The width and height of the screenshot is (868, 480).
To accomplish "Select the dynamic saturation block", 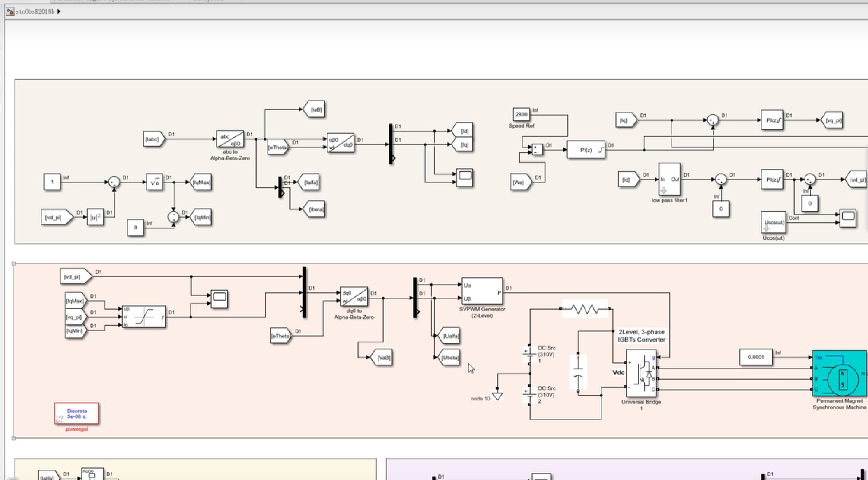I will coord(144,317).
